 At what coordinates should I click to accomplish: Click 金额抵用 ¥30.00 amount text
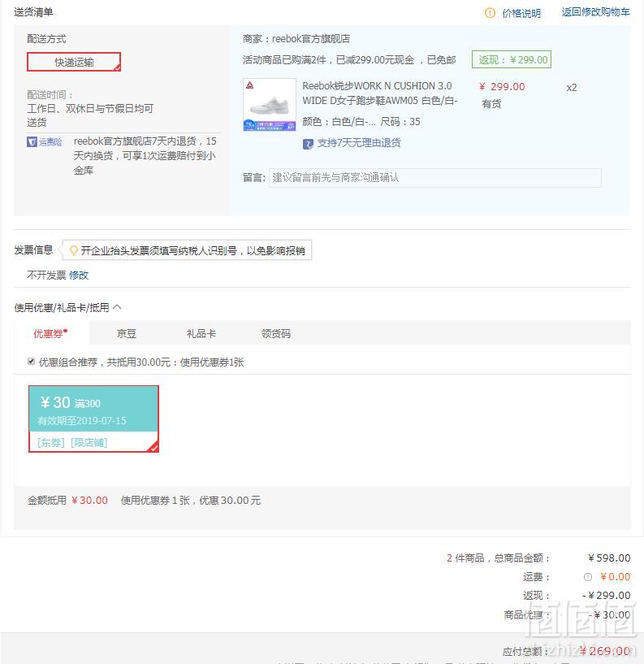(89, 501)
